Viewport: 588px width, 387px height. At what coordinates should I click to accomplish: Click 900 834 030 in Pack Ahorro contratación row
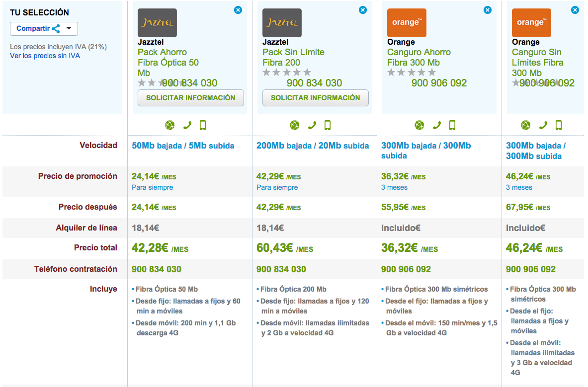[x=157, y=269]
